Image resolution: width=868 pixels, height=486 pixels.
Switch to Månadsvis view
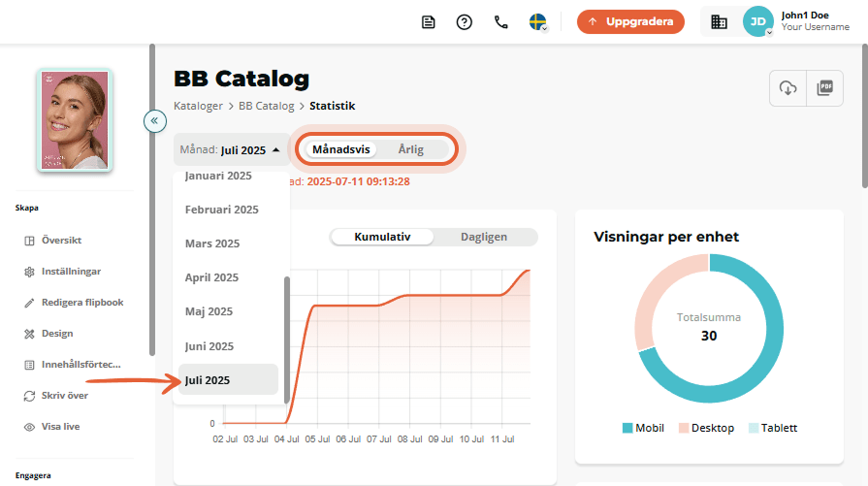pyautogui.click(x=341, y=149)
